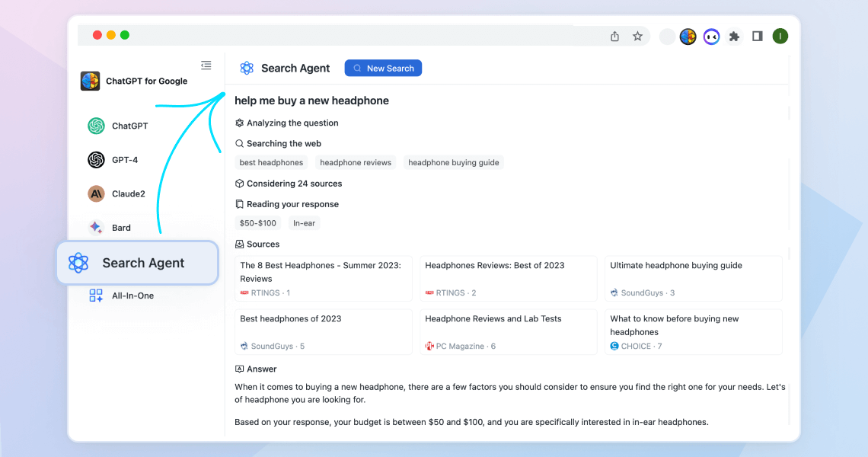Click the Search Agent atom icon in the header

tap(246, 68)
